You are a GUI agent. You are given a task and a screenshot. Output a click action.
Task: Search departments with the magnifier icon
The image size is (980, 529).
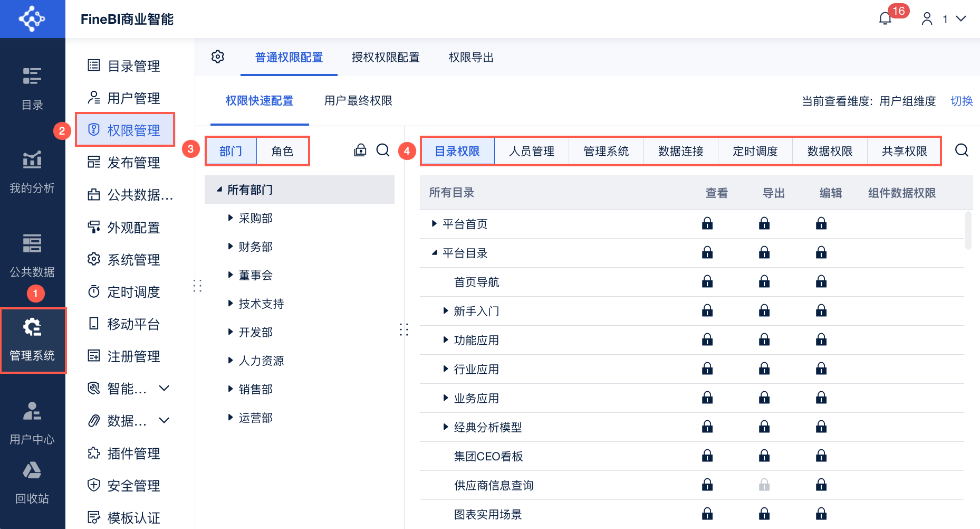coord(383,150)
